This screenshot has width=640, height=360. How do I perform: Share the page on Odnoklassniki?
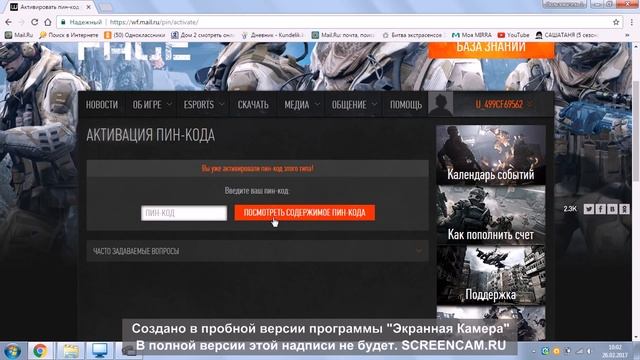pyautogui.click(x=624, y=209)
